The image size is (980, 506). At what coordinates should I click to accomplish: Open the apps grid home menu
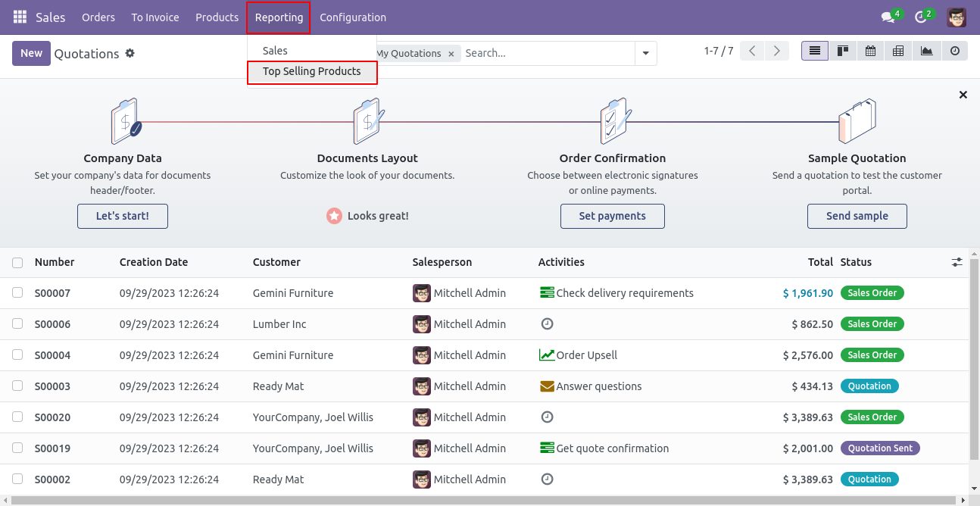pos(20,17)
